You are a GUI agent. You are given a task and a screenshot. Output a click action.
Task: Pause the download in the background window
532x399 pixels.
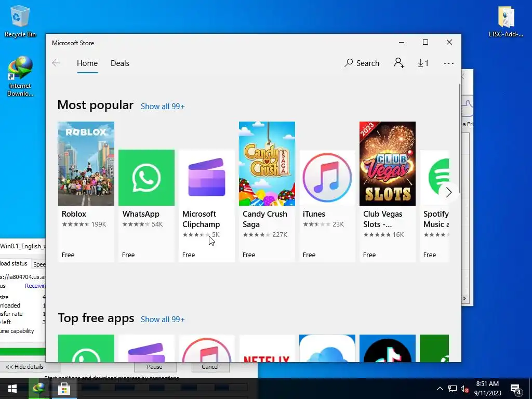pos(155,367)
